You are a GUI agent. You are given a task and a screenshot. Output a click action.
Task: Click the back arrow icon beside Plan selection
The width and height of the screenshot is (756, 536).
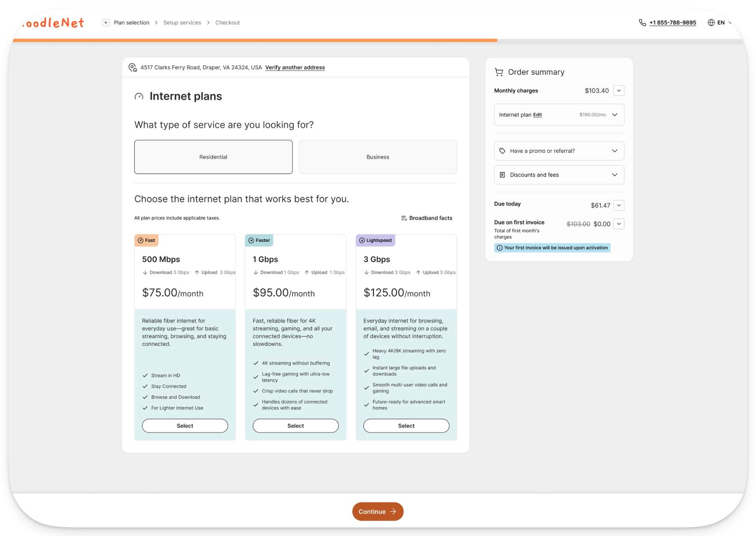point(106,23)
